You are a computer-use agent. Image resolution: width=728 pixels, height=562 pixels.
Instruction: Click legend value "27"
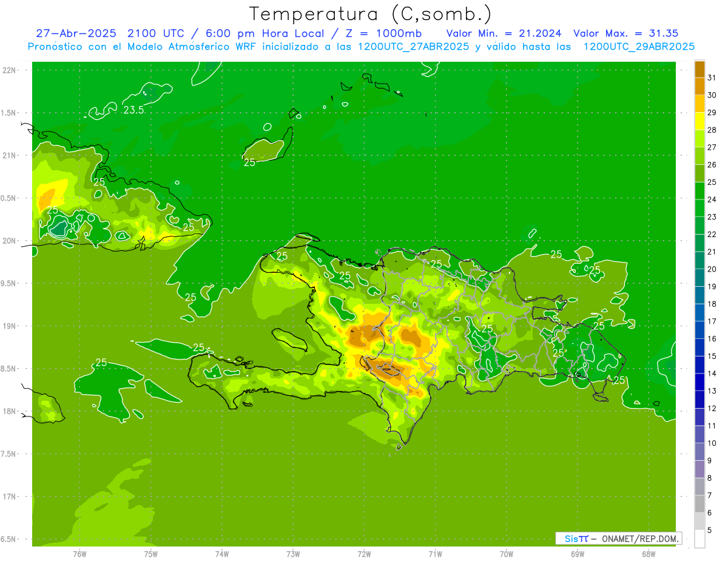[x=712, y=147]
